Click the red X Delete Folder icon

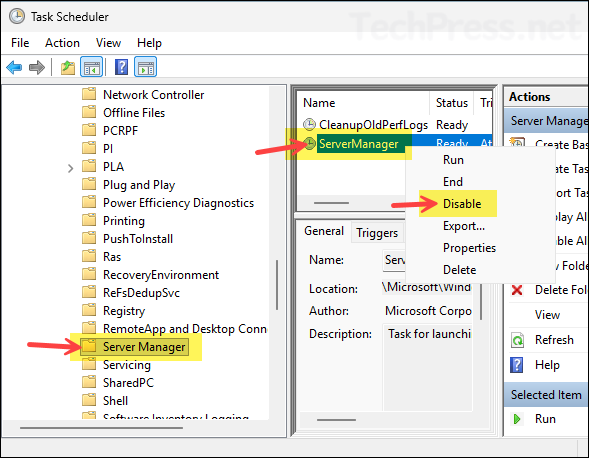point(517,290)
